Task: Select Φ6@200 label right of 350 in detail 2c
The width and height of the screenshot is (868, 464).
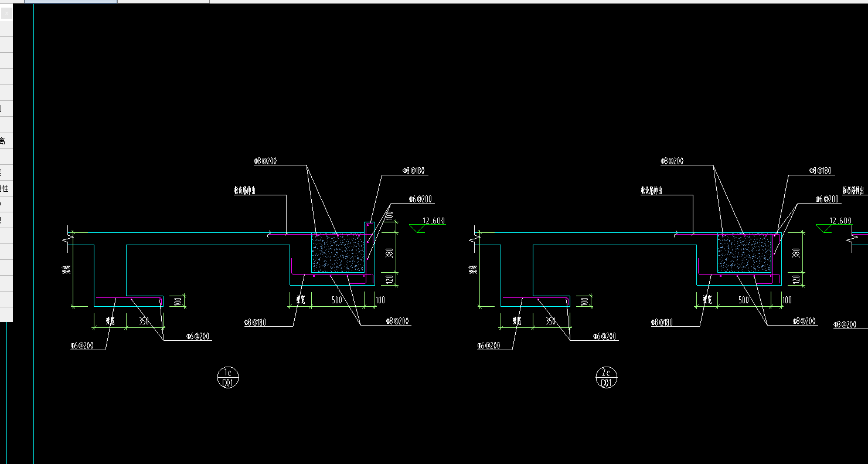Action: (x=605, y=337)
